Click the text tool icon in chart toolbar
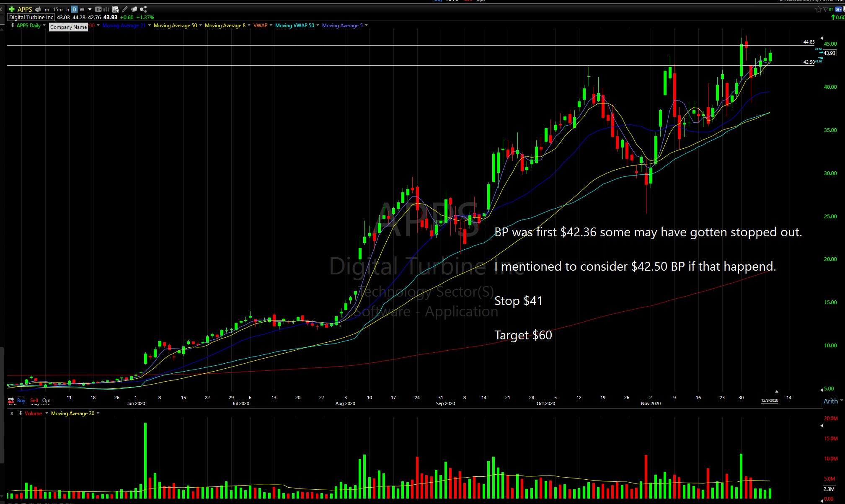The width and height of the screenshot is (845, 504). (x=98, y=9)
